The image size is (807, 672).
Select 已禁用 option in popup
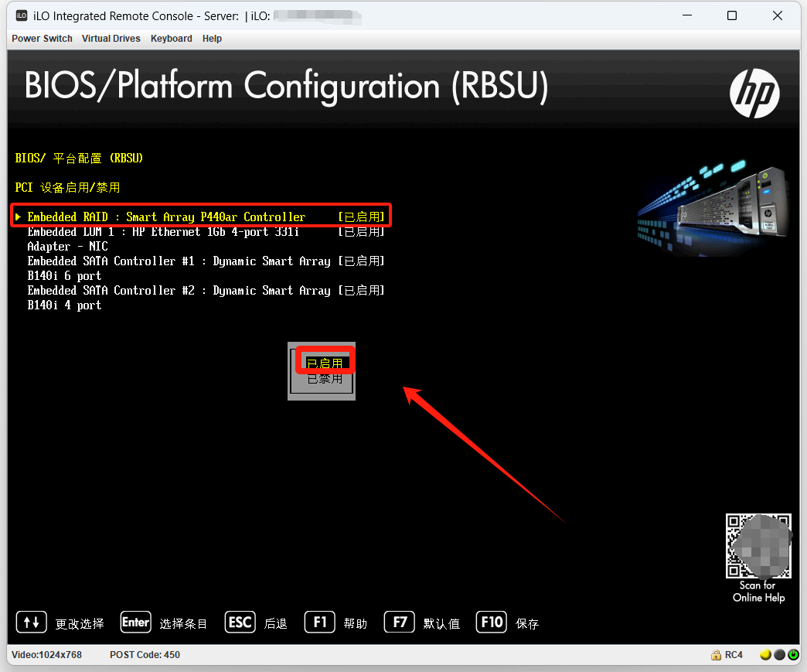point(325,379)
